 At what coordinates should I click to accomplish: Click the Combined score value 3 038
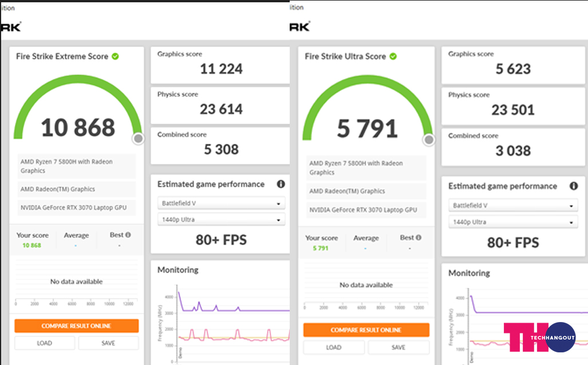(x=513, y=151)
